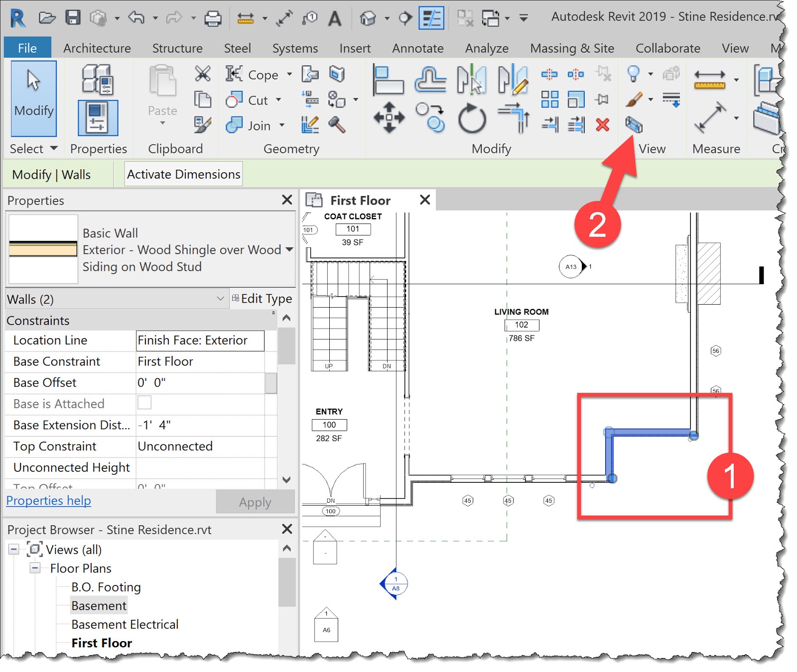Viewport: 797px width, 672px height.
Task: Select the Offset tool icon
Action: [x=430, y=80]
